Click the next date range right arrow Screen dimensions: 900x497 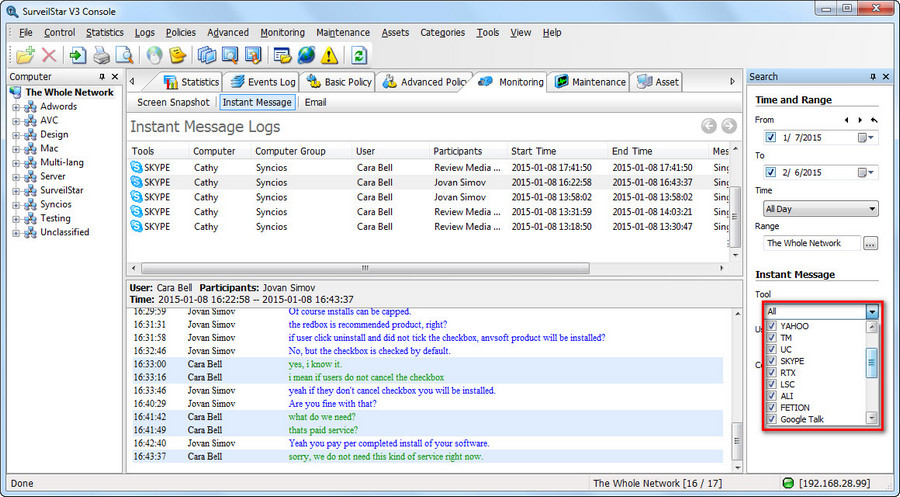tap(860, 120)
